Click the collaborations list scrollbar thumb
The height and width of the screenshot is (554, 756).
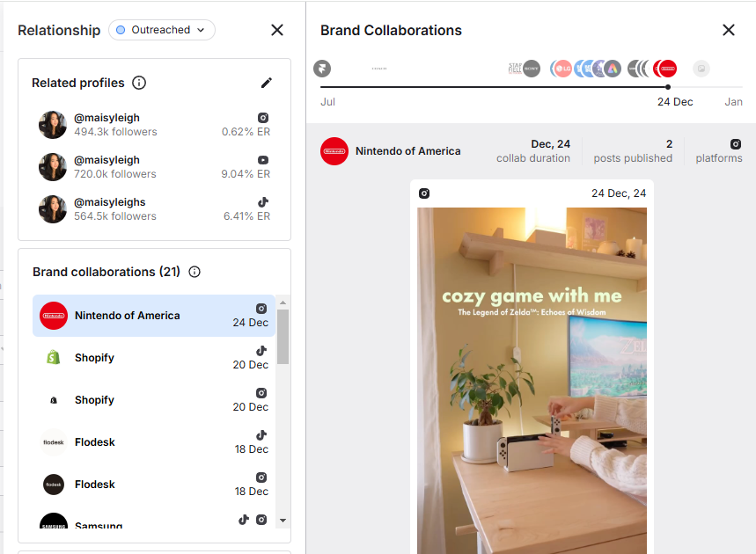pyautogui.click(x=283, y=337)
